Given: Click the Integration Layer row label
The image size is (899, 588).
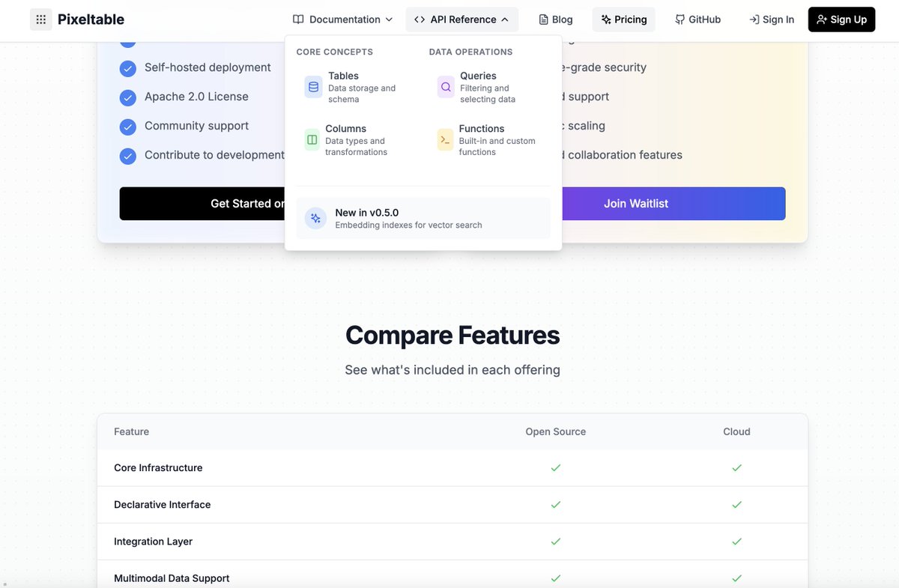Looking at the screenshot, I should tap(153, 541).
